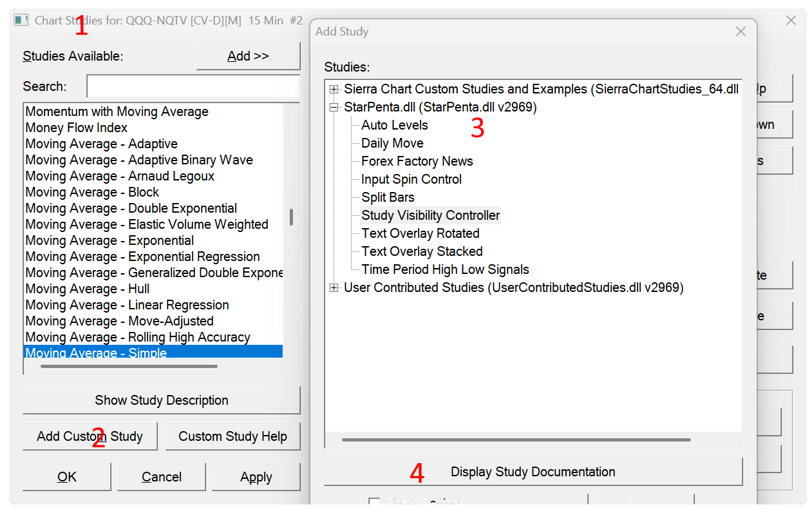Select Moving Average - Linear Regression

tap(127, 305)
